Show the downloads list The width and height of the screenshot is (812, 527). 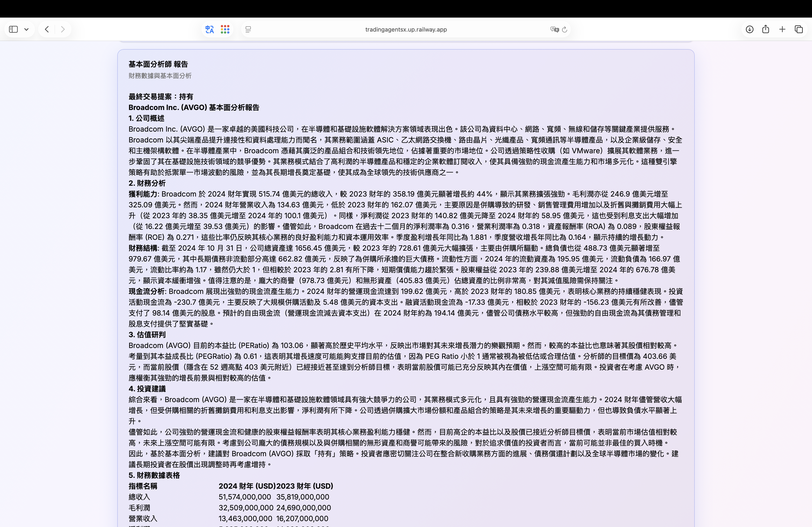pos(749,29)
